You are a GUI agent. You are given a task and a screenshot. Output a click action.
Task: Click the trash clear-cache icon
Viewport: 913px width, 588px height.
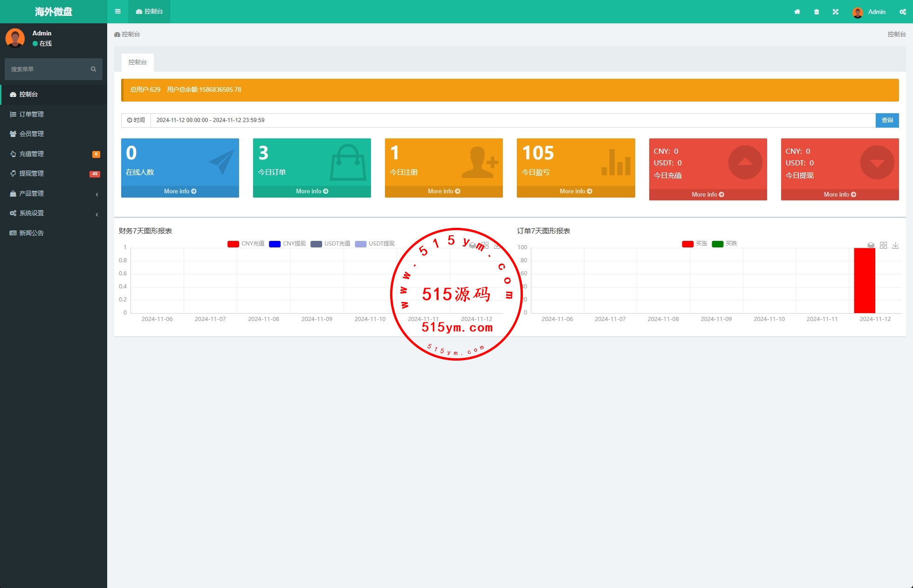[x=817, y=12]
